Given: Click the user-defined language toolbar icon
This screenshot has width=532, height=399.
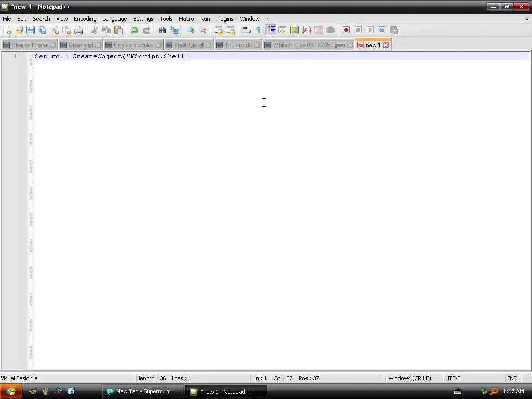Looking at the screenshot, I should (282, 30).
